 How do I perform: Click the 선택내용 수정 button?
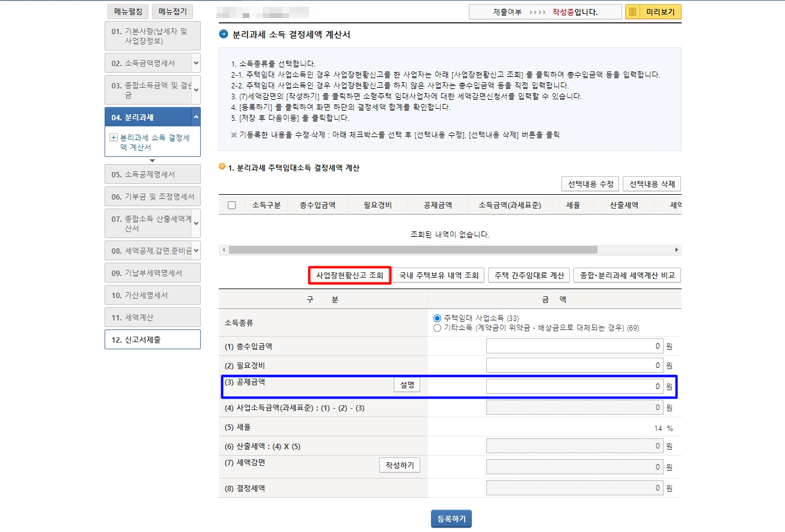pos(590,184)
